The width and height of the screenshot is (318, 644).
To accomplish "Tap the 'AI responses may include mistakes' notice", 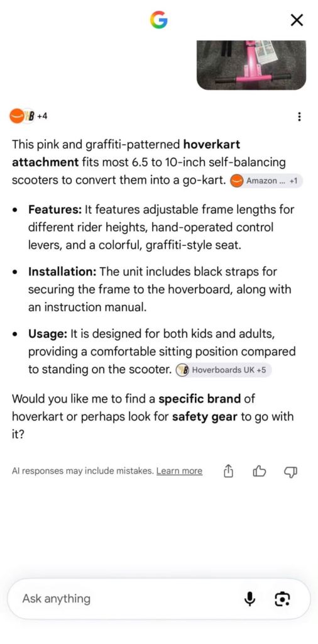I will point(82,471).
